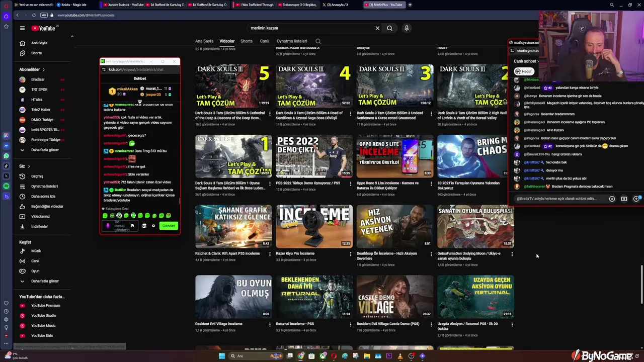Open Premiere Pro from the taskbar
Image resolution: width=644 pixels, height=362 pixels.
coord(389,356)
